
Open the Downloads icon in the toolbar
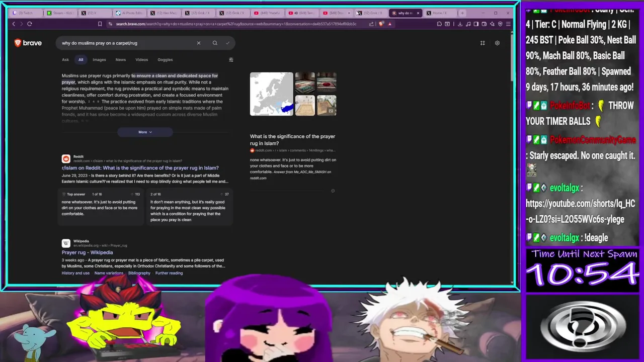tap(460, 24)
